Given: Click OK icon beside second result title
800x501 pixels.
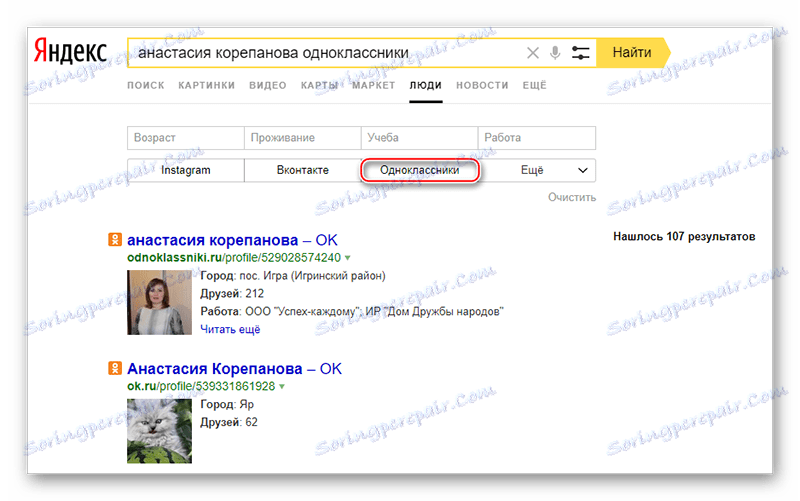Looking at the screenshot, I should (115, 368).
